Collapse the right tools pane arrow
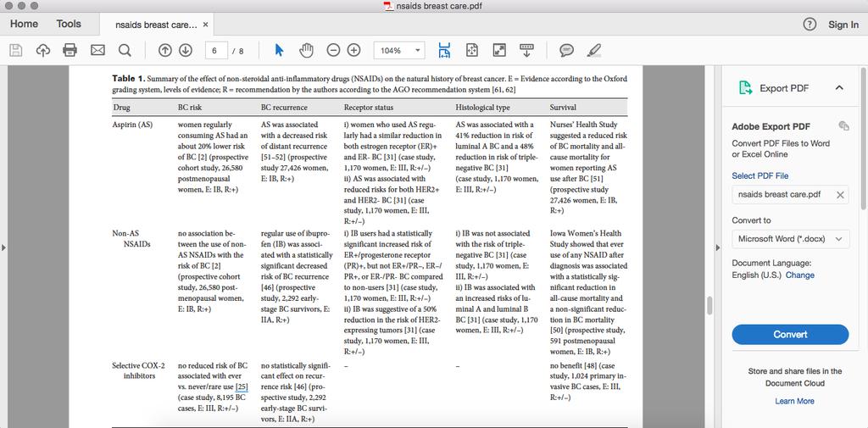Image resolution: width=868 pixels, height=428 pixels. click(718, 247)
